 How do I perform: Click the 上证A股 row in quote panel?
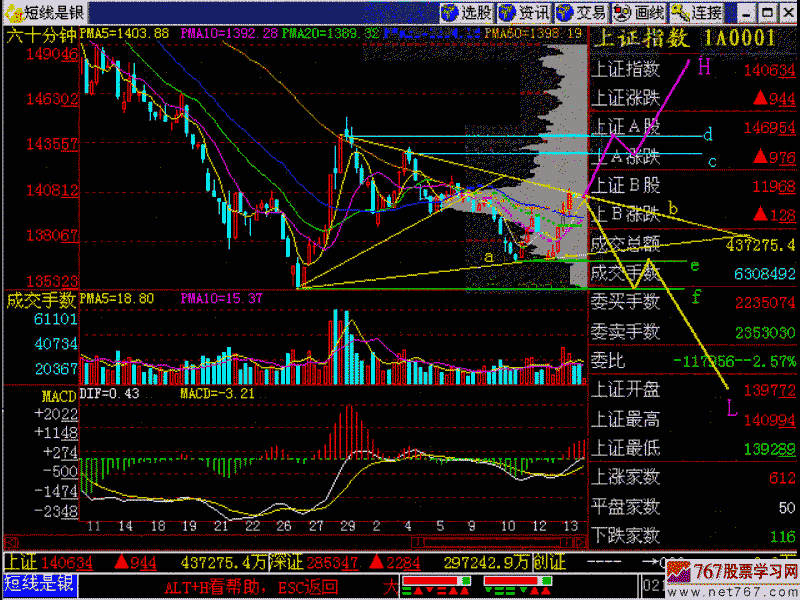click(626, 127)
